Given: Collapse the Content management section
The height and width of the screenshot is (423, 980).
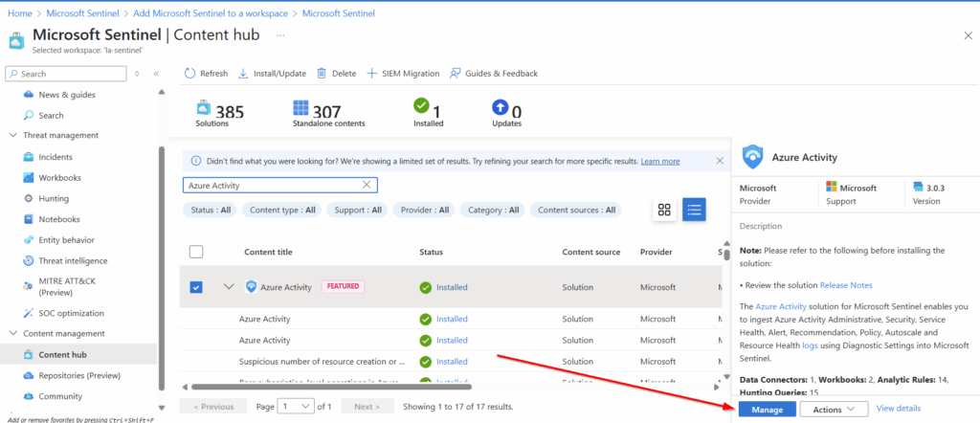Looking at the screenshot, I should [13, 334].
